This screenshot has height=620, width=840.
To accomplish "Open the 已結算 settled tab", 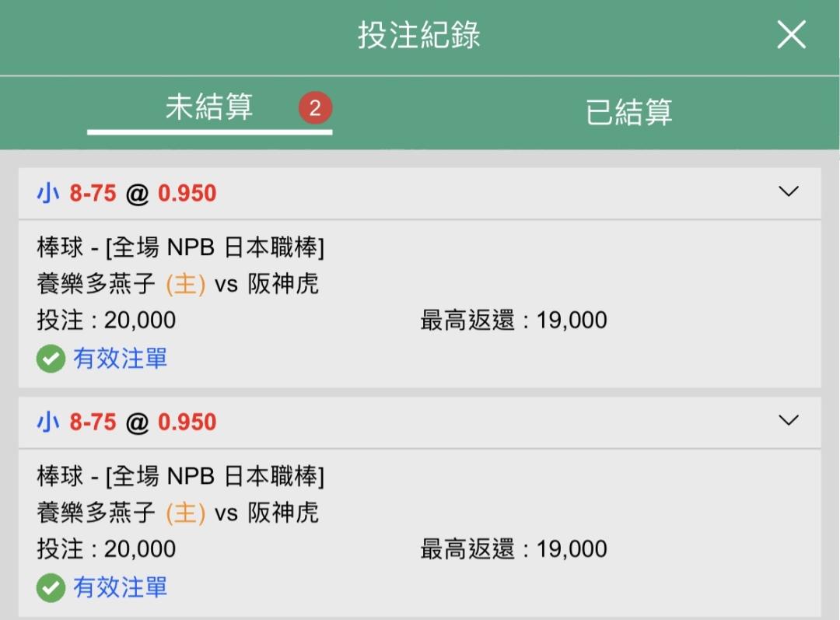I will click(628, 112).
